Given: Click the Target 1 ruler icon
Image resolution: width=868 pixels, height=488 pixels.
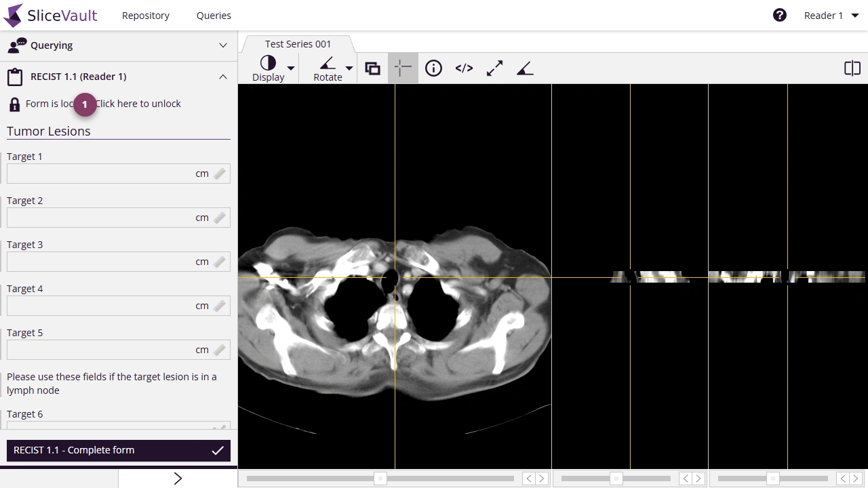Looking at the screenshot, I should [x=219, y=174].
